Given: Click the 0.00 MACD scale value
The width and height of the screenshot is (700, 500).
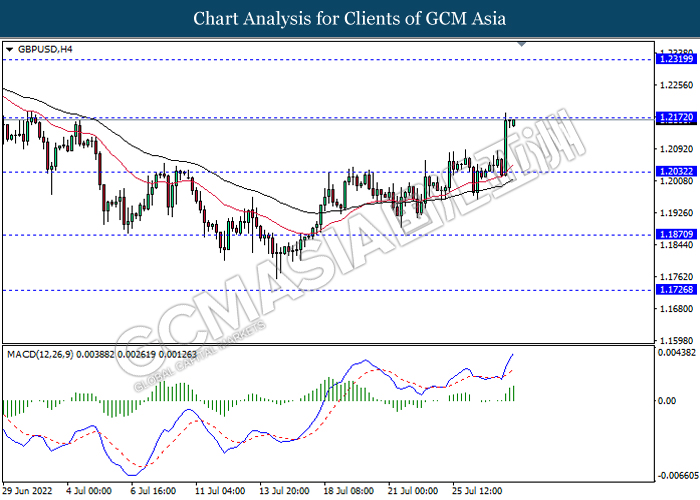Looking at the screenshot, I should click(667, 400).
